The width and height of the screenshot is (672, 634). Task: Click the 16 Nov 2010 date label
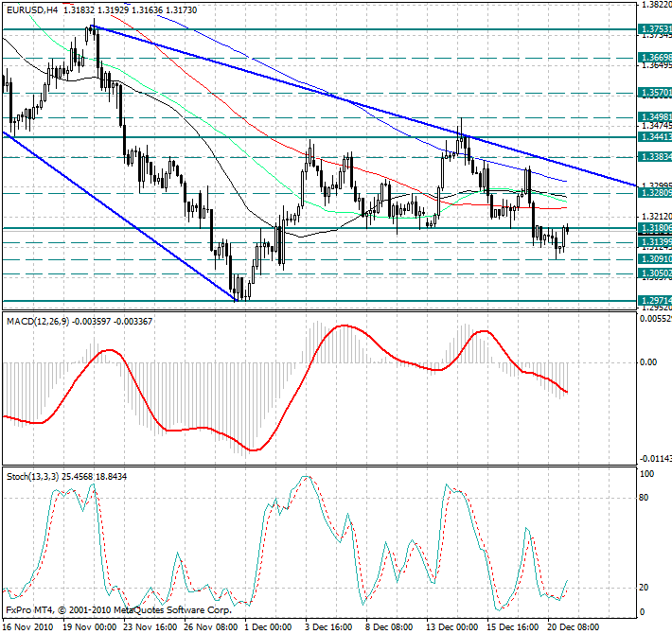27,627
